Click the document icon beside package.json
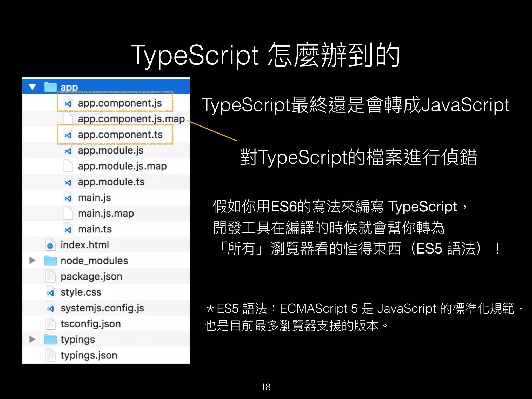532x399 pixels. click(50, 276)
